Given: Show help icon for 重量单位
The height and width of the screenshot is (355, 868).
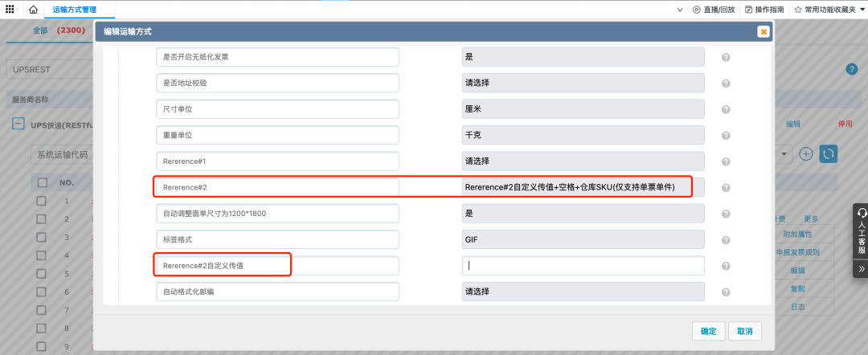Looking at the screenshot, I should point(726,136).
